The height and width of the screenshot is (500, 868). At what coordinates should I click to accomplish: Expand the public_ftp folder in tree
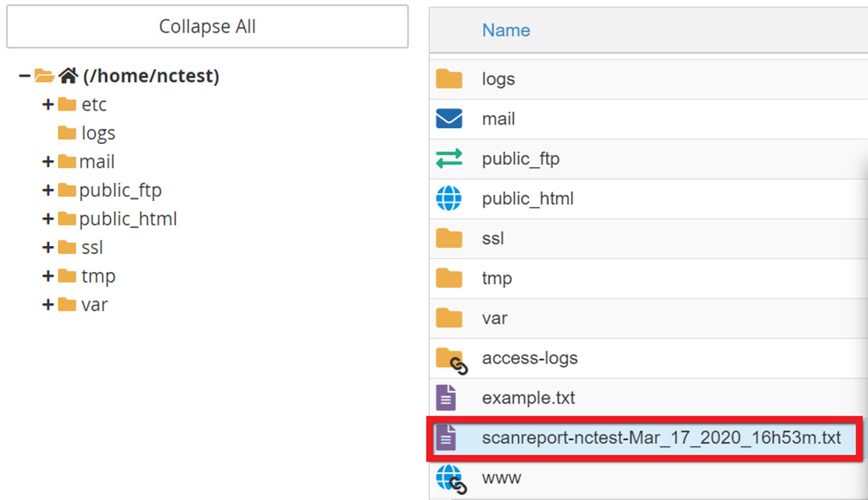[48, 190]
